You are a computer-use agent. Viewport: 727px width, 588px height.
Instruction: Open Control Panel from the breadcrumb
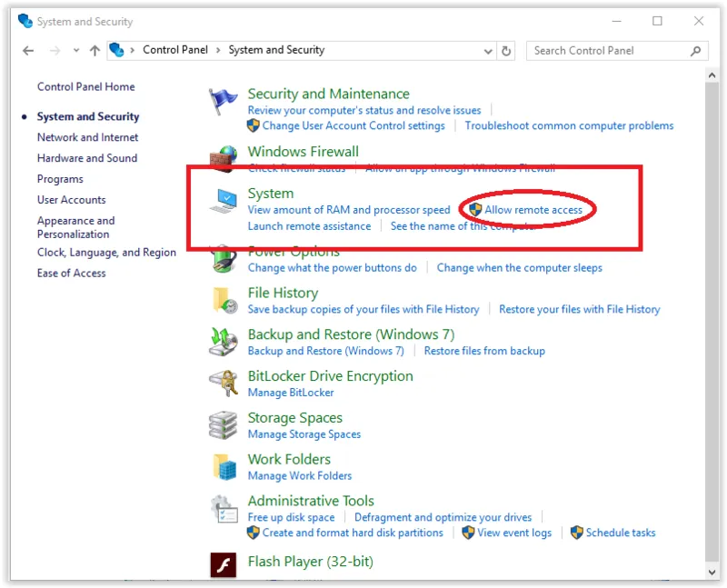point(175,50)
